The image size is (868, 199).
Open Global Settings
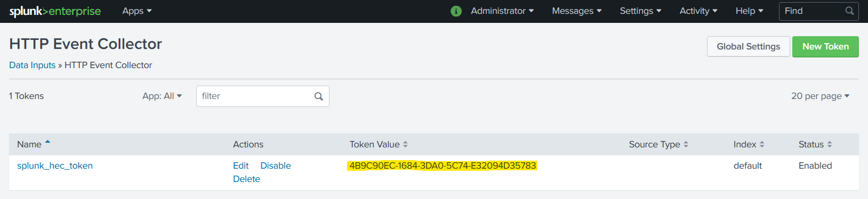pos(748,47)
